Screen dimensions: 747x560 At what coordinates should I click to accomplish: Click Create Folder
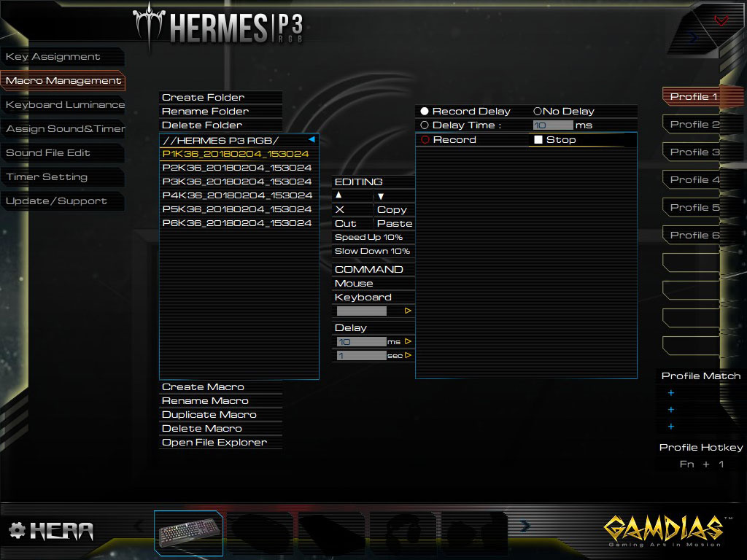(220, 97)
